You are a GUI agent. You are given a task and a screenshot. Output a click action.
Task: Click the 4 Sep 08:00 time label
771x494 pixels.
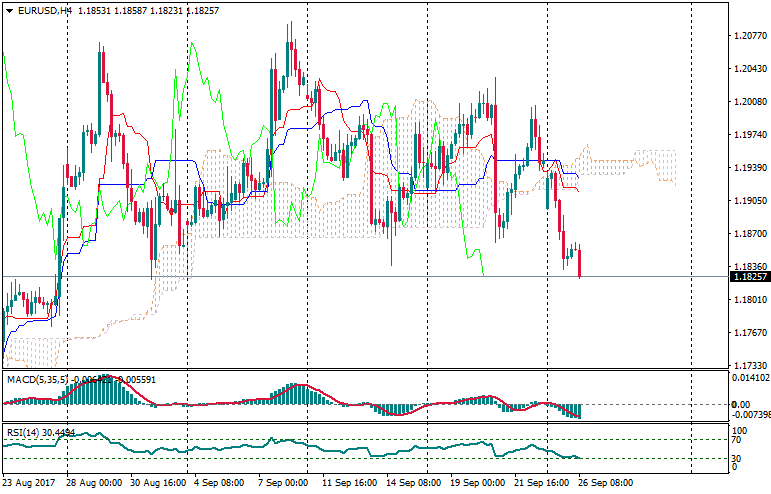click(218, 481)
